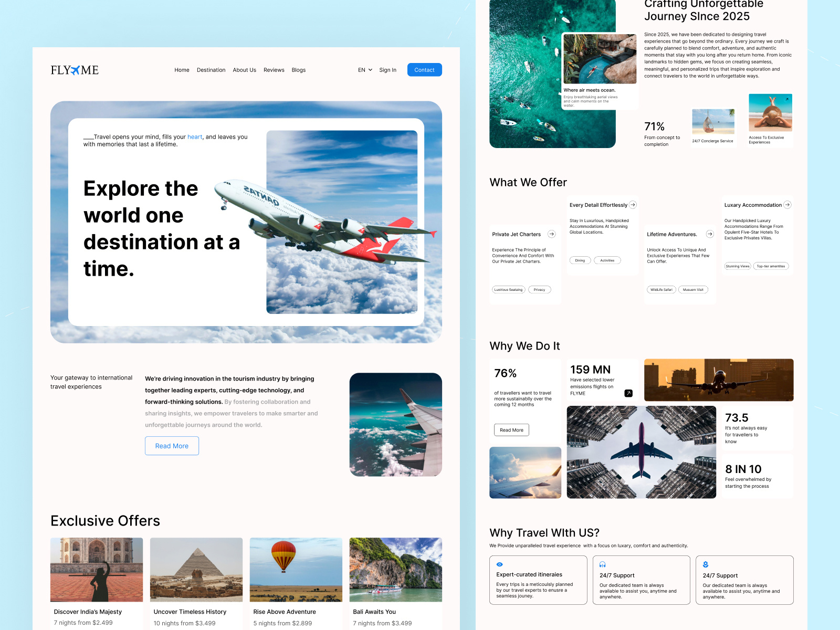Screen dimensions: 840x630
Task: Click the diagonal arrow on the 24/7 Concierge Service image
Action: [730, 115]
